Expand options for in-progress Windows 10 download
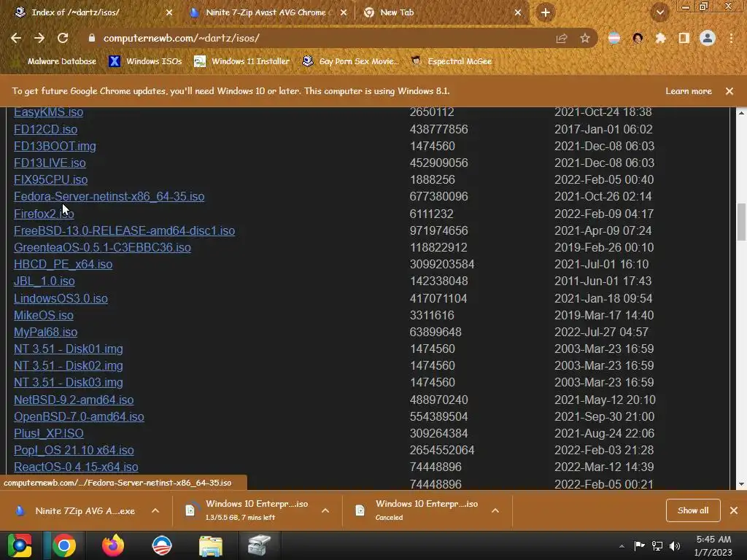 [325, 510]
